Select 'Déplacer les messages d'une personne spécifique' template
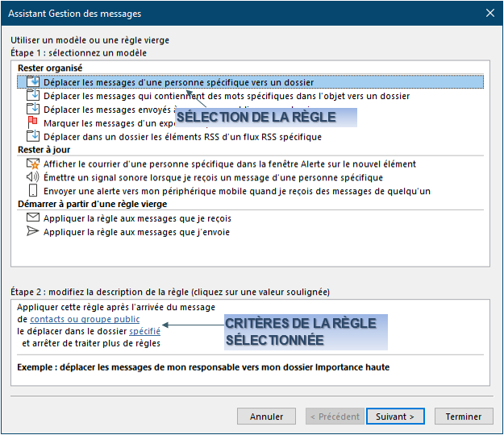504x435 pixels. 178,82
